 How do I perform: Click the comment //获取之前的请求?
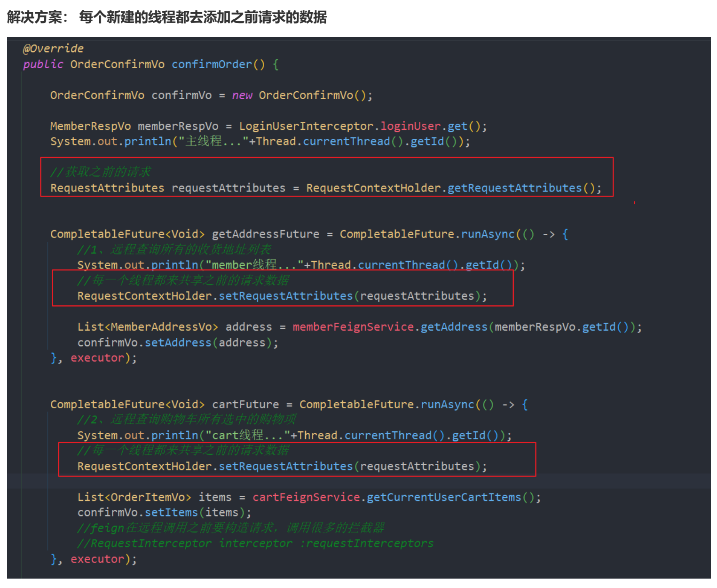(x=101, y=172)
